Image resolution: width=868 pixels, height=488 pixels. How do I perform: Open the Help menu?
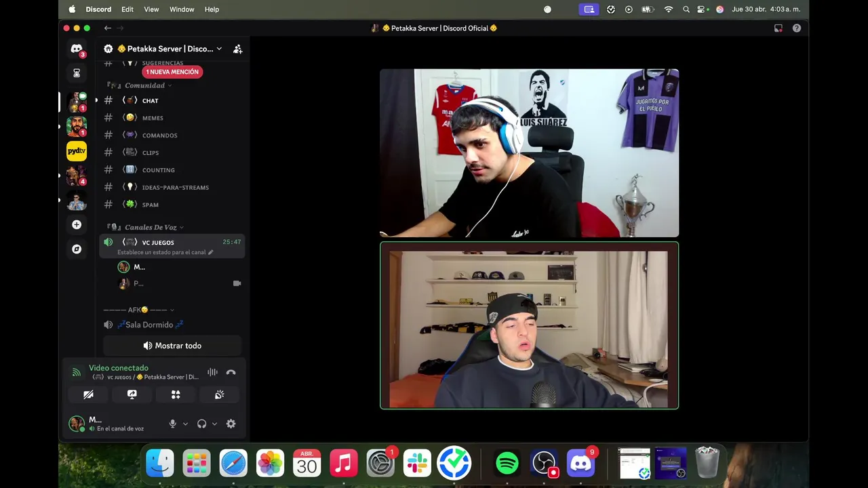(212, 9)
